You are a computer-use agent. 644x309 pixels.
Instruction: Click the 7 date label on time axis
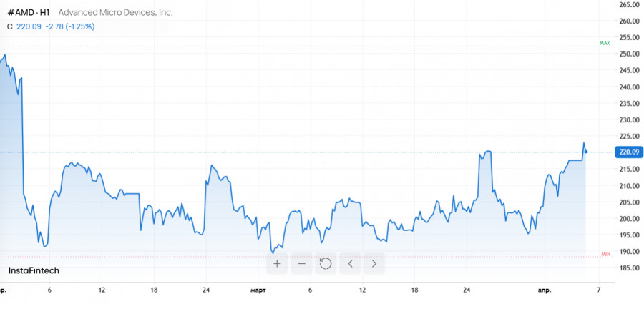pos(599,290)
